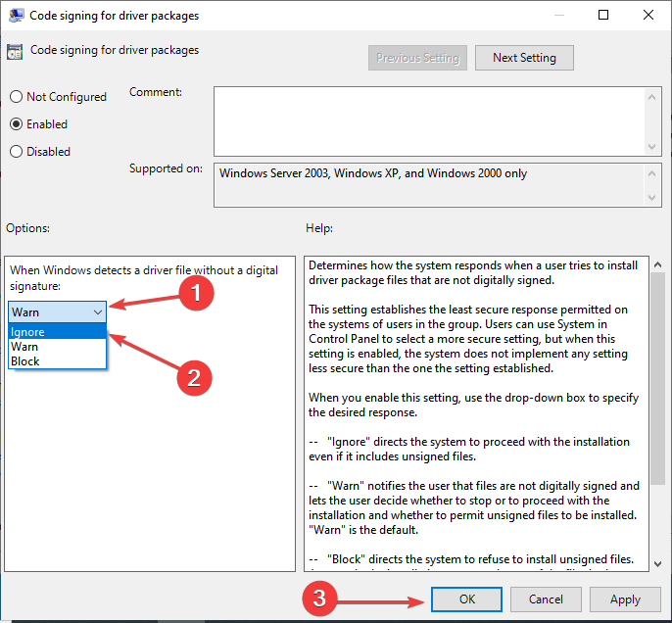Choose Ignore from the drop-down list

click(x=27, y=332)
